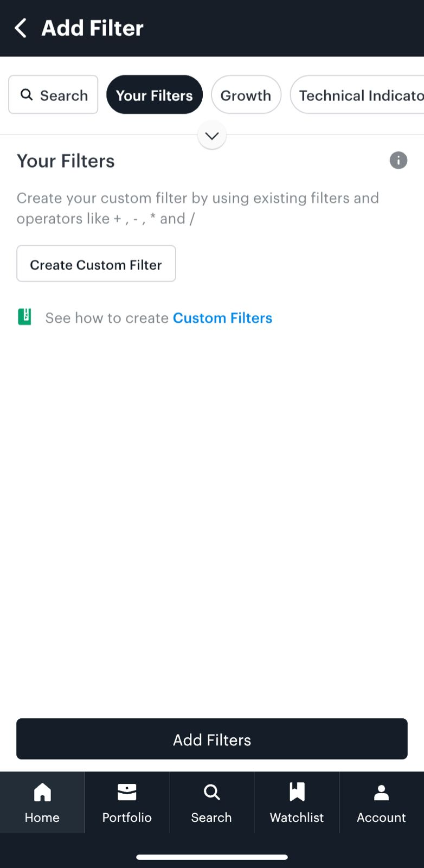This screenshot has height=868, width=424.
Task: Tap the magnifier icon in the Search chip
Action: [27, 94]
